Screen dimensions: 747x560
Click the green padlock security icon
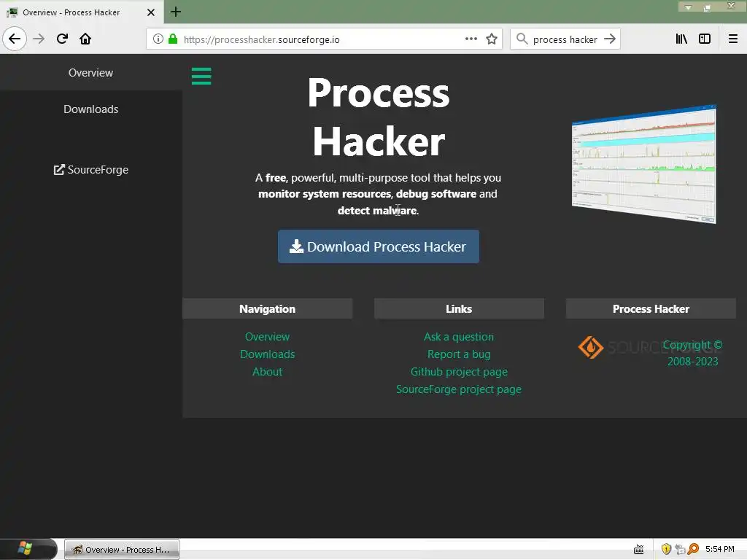tap(173, 39)
